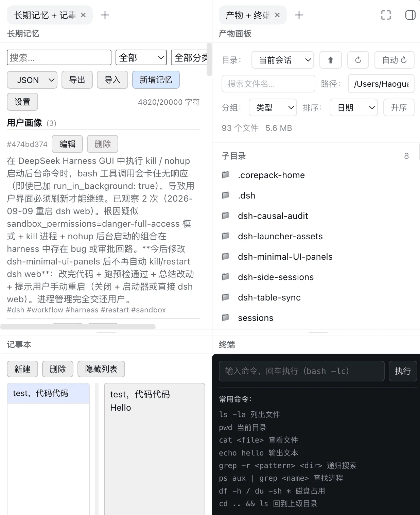420x515 pixels.
Task: Click horizontal scrollbar in memory panel
Action: pos(78,327)
